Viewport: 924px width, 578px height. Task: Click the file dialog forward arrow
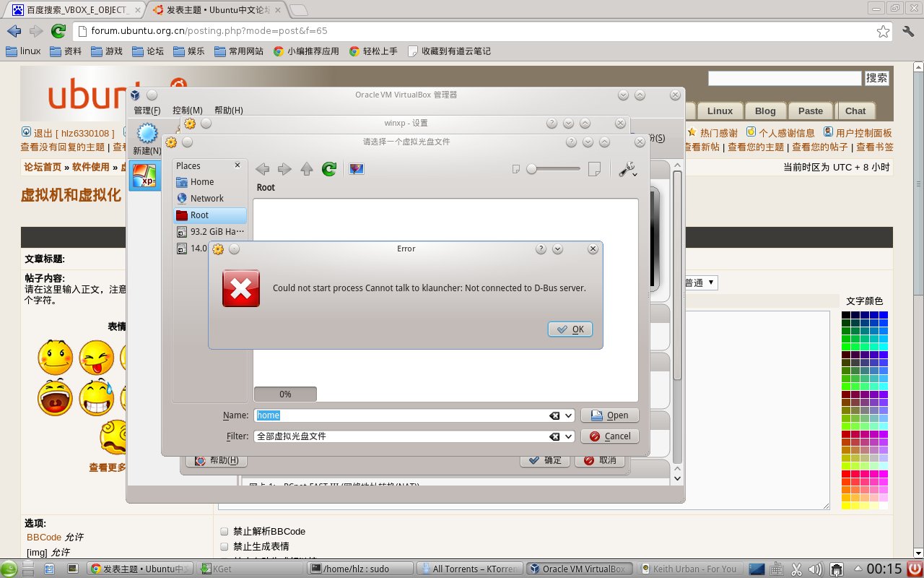(284, 169)
